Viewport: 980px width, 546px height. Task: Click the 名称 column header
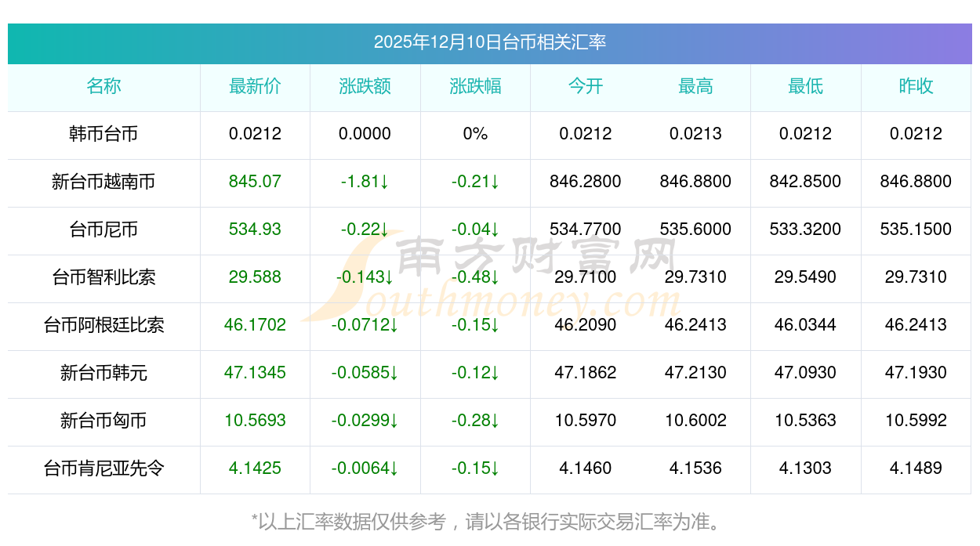[x=103, y=86]
